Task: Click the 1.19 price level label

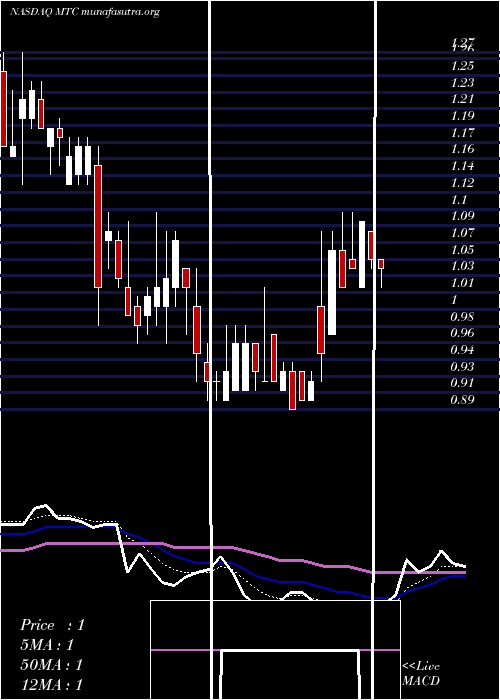Action: 462,116
